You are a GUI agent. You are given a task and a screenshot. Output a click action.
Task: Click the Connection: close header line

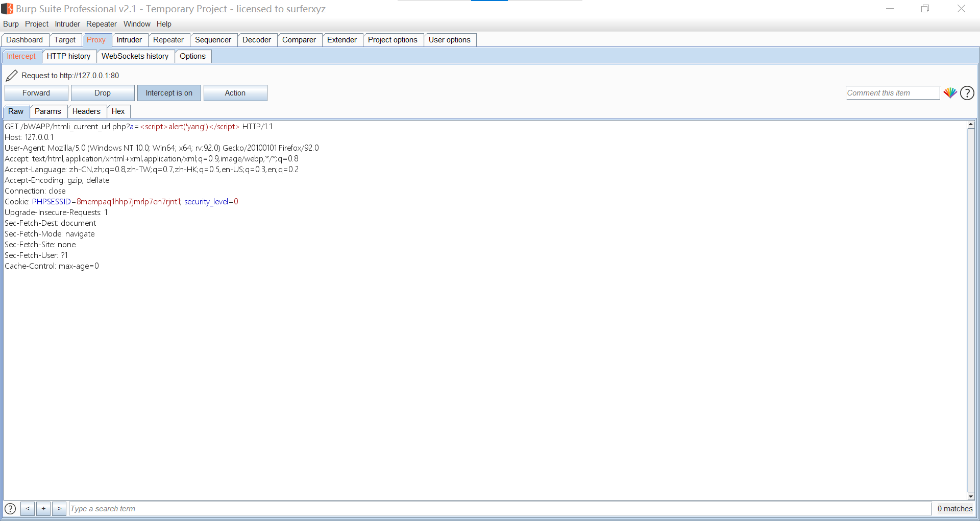point(35,191)
